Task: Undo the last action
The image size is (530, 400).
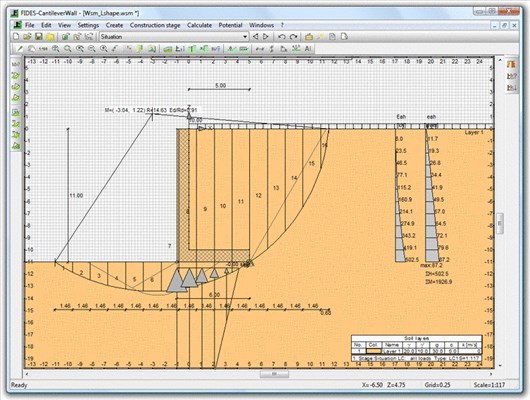Action: tap(282, 37)
